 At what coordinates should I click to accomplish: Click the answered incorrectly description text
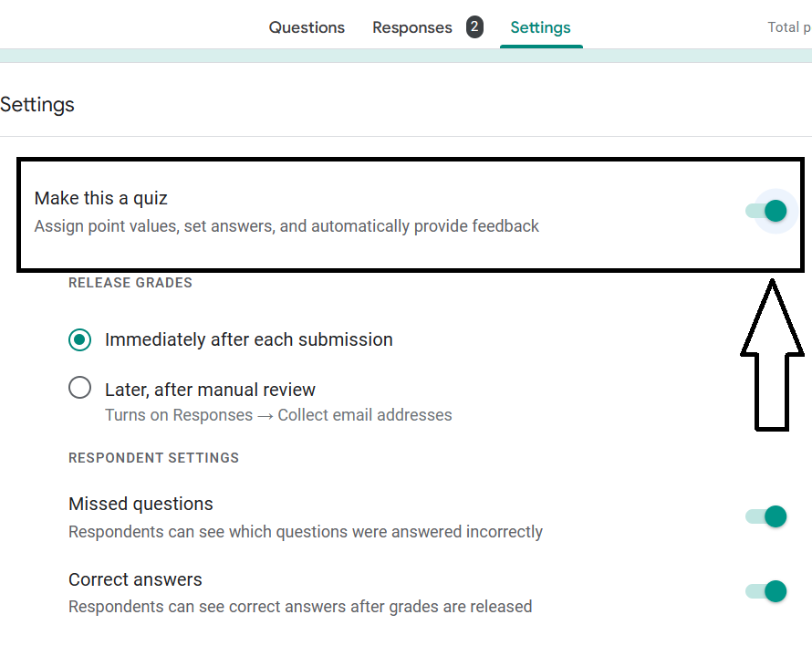pyautogui.click(x=306, y=531)
